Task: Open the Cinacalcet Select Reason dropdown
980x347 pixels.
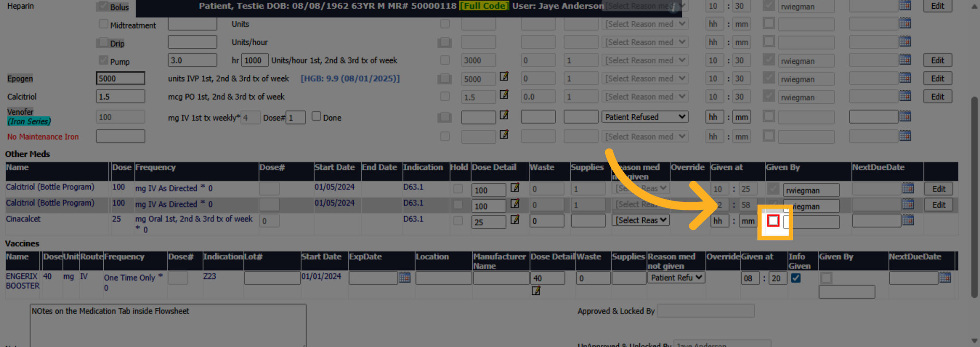Action: coord(640,220)
